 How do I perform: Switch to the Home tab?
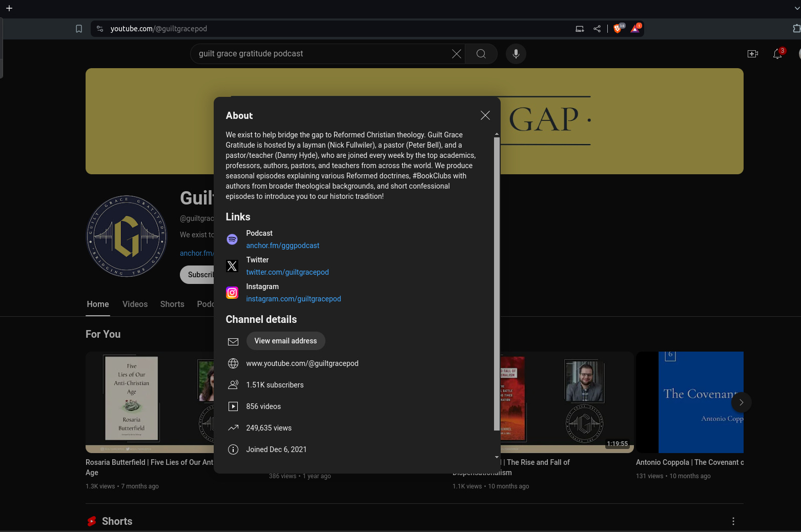(x=98, y=304)
